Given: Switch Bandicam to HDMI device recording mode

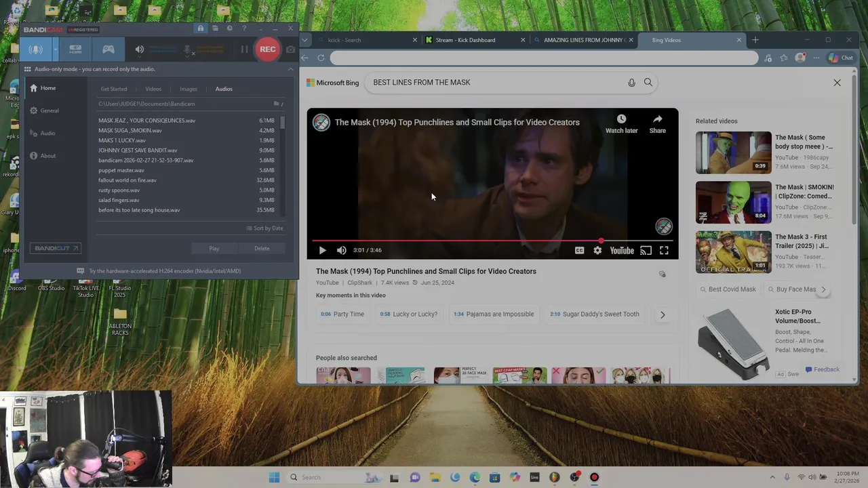Looking at the screenshot, I should point(75,49).
